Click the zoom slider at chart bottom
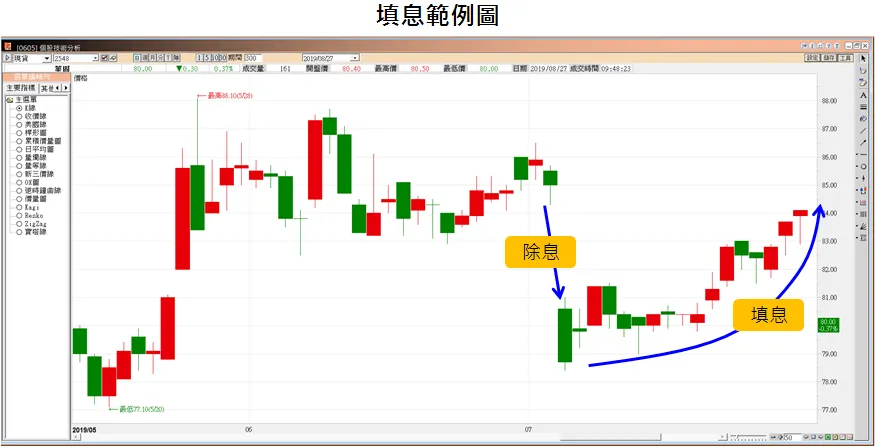The image size is (876, 448). click(x=750, y=438)
